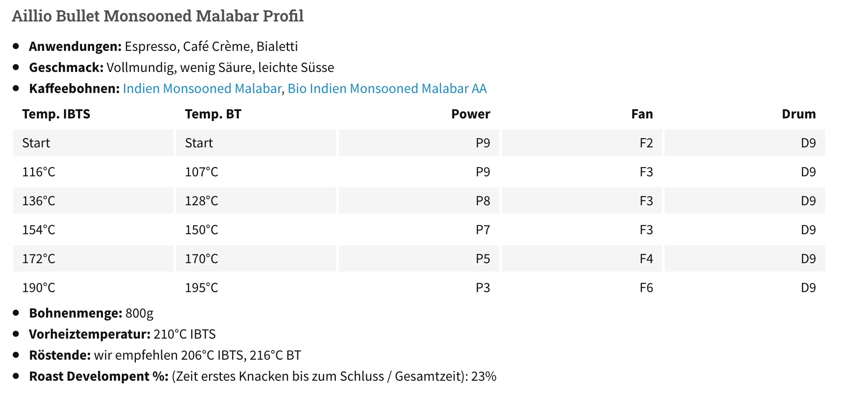The image size is (868, 400).
Task: Open the Indien Monsooned Malabar link
Action: pyautogui.click(x=202, y=89)
